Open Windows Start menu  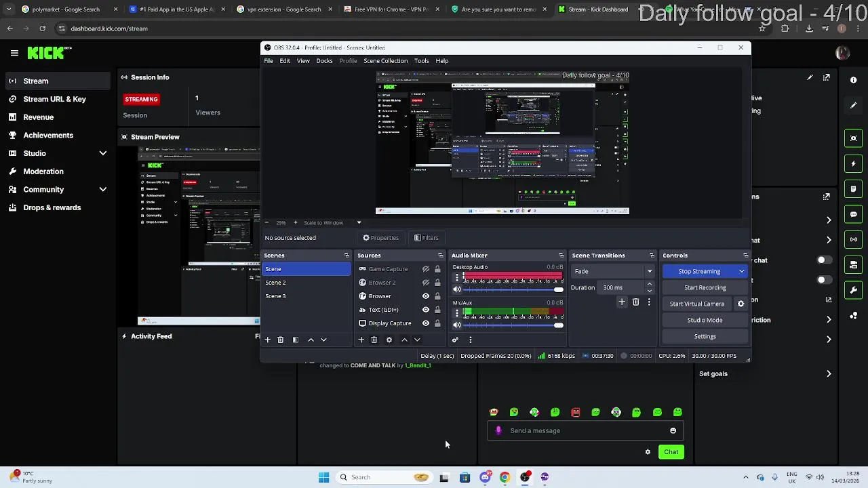click(323, 477)
